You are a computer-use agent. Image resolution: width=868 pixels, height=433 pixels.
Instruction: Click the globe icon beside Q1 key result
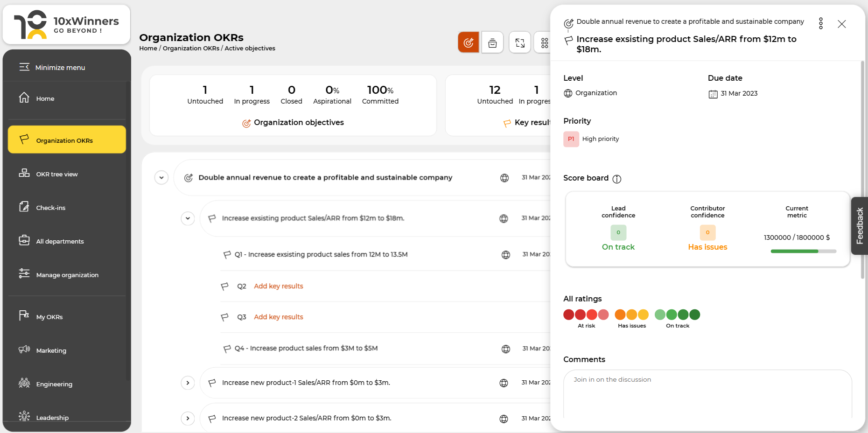coord(505,255)
